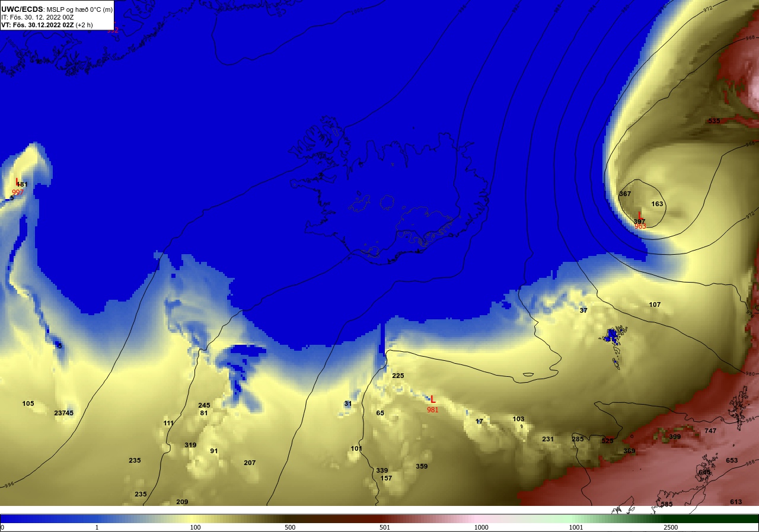Click the map value '285'
Image resolution: width=759 pixels, height=532 pixels.
(x=578, y=439)
